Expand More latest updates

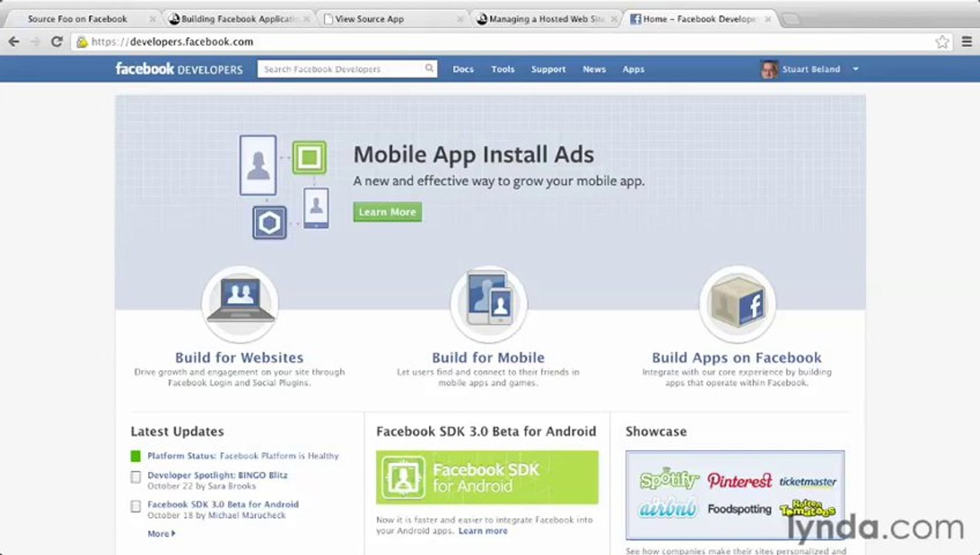coord(161,533)
